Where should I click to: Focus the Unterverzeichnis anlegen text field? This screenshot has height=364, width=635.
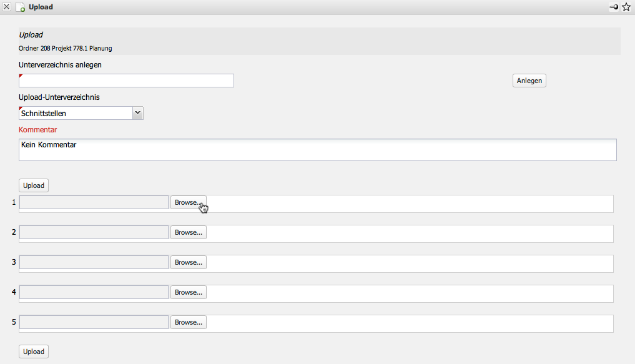(126, 81)
